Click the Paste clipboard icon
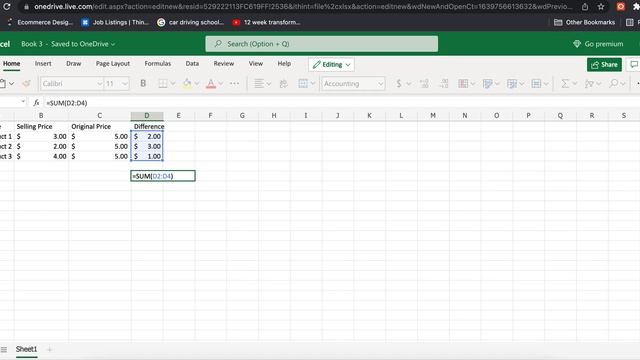640x360 pixels. coord(2,84)
